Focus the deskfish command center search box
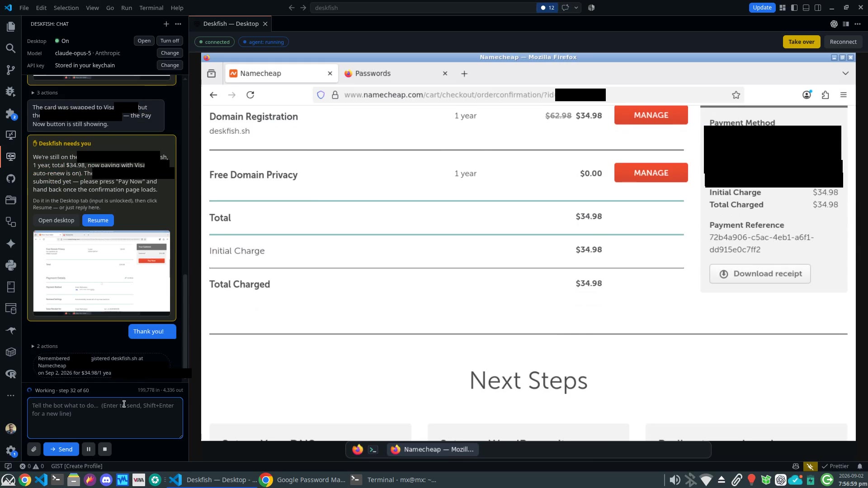 click(x=423, y=8)
